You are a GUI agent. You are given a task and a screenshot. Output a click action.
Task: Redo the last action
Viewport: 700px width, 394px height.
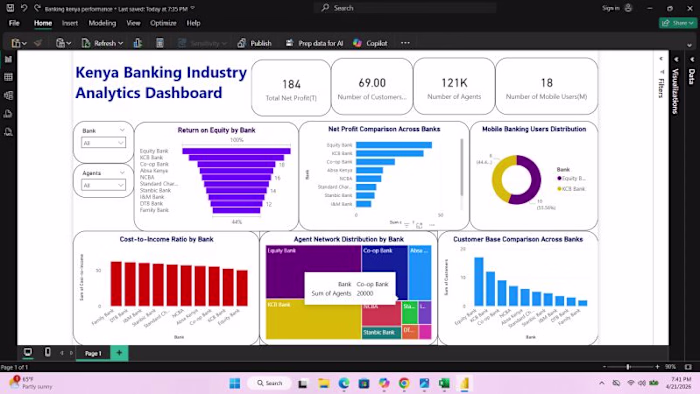tap(38, 8)
